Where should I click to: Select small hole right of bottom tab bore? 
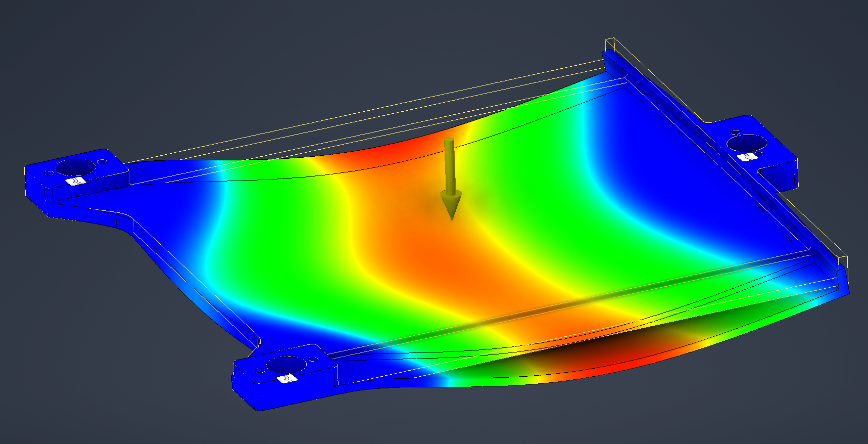click(x=313, y=360)
